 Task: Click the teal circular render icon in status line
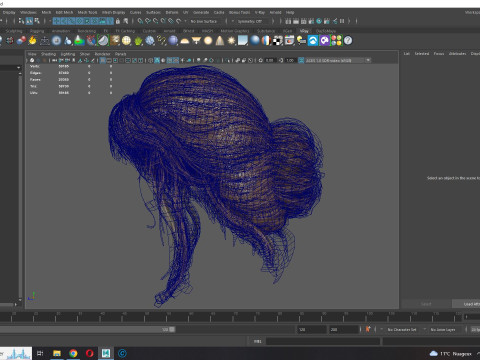coord(319,21)
